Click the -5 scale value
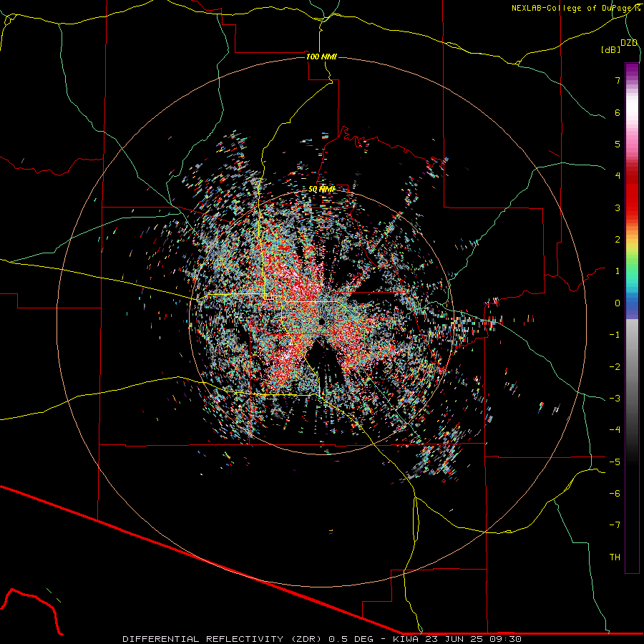Screen dimensions: 644x644 pyautogui.click(x=615, y=462)
